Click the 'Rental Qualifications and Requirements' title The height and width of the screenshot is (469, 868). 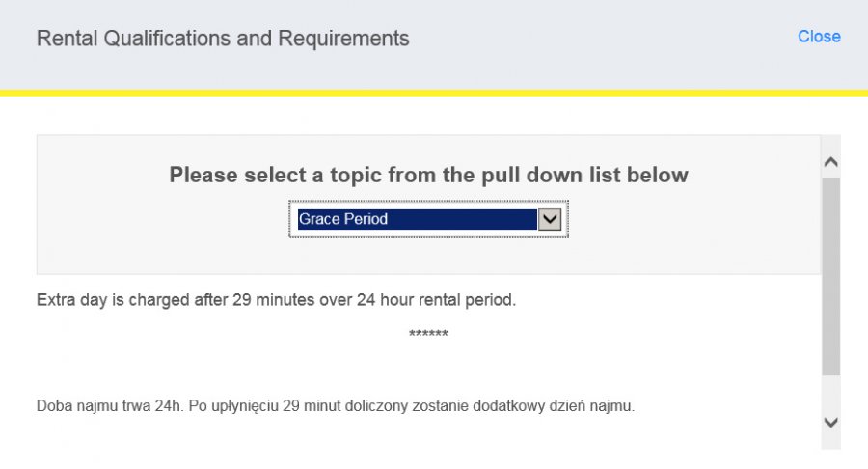tap(223, 39)
